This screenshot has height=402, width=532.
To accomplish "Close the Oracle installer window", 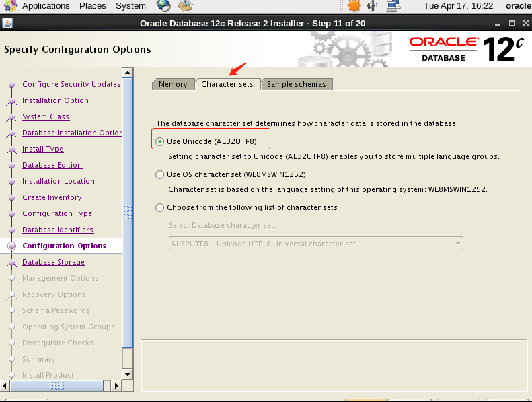I will pyautogui.click(x=525, y=23).
